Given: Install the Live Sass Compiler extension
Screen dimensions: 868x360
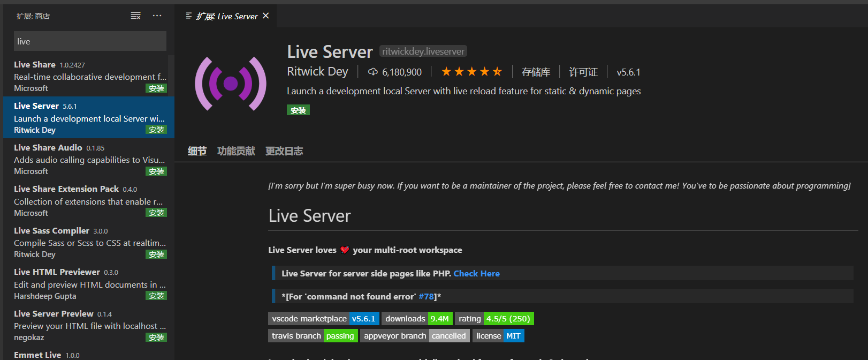Looking at the screenshot, I should pos(156,254).
